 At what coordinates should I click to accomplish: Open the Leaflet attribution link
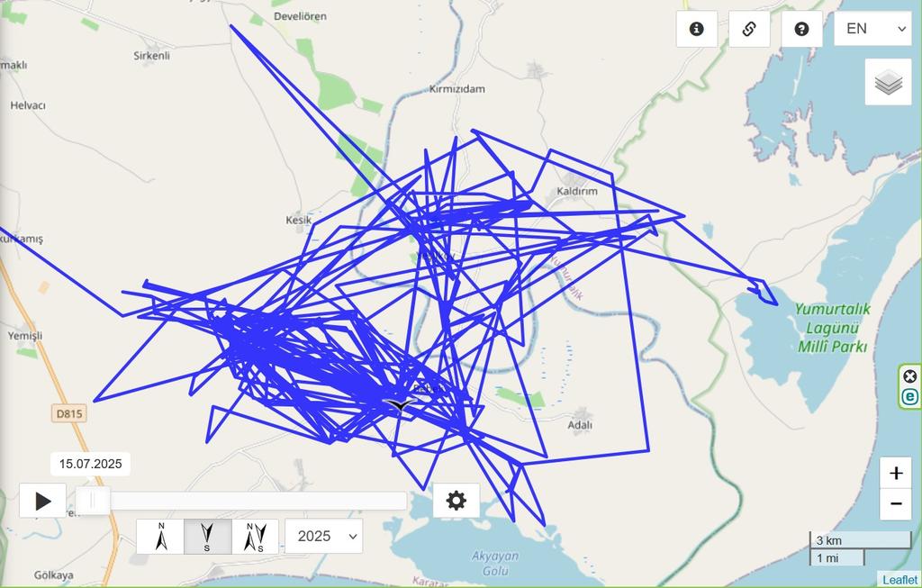pos(899,579)
